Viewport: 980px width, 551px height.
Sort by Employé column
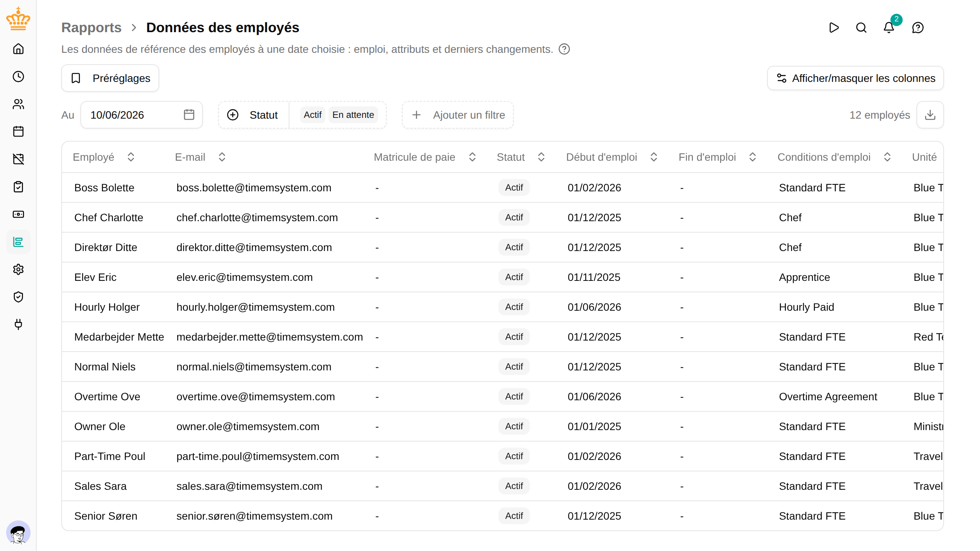click(x=131, y=157)
